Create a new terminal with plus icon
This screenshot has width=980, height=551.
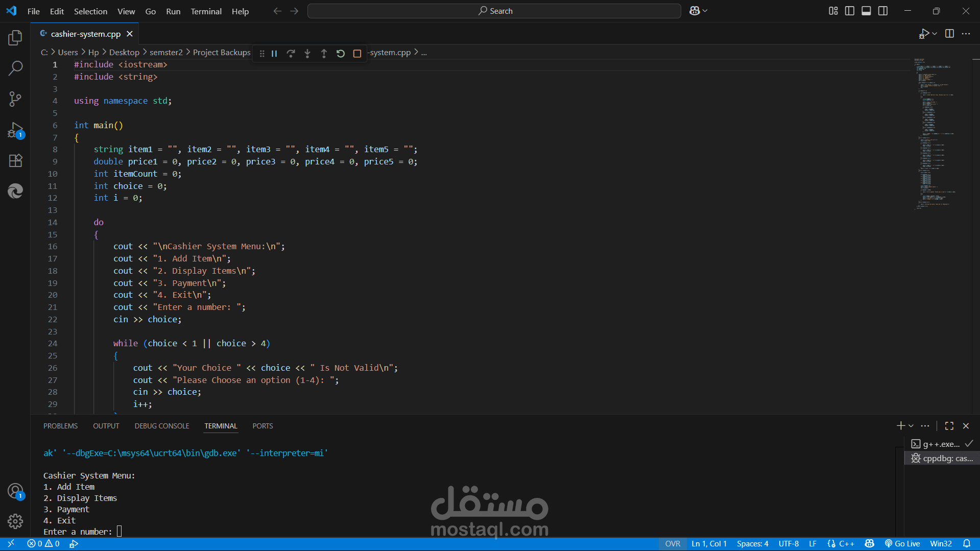pyautogui.click(x=901, y=426)
